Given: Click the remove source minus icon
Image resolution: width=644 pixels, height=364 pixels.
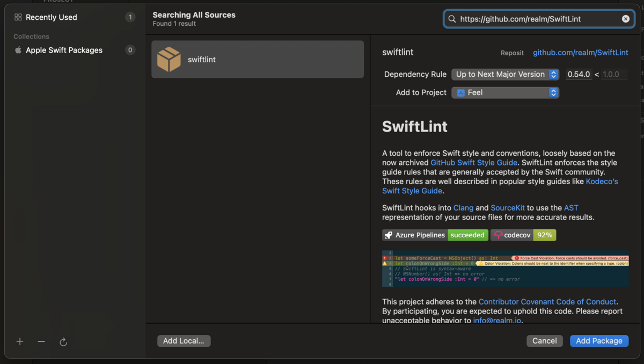Looking at the screenshot, I should coord(41,342).
